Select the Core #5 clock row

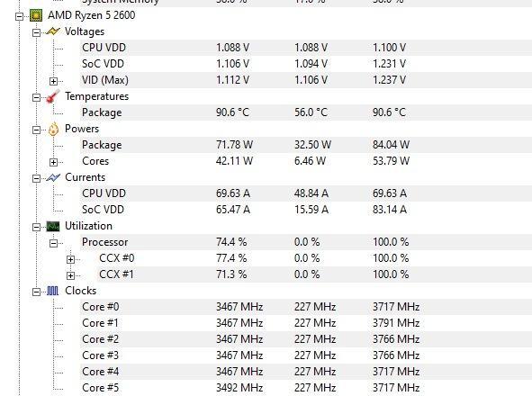click(x=306, y=388)
